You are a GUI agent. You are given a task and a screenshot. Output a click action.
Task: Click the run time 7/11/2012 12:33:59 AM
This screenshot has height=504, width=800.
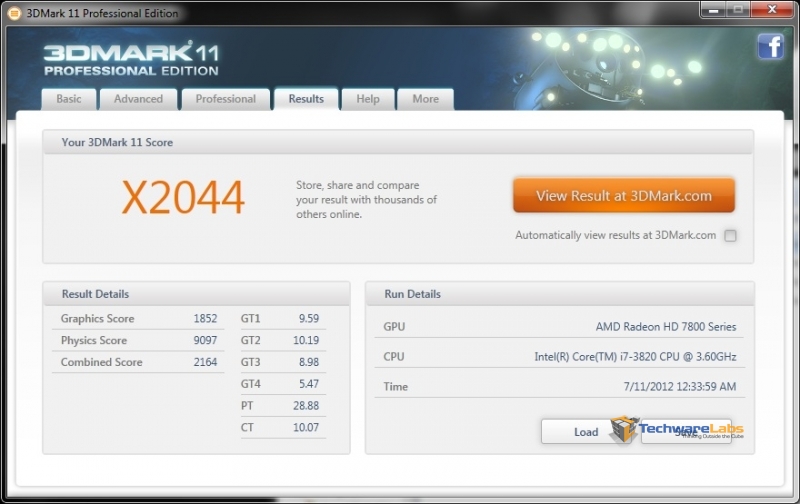[x=680, y=387]
